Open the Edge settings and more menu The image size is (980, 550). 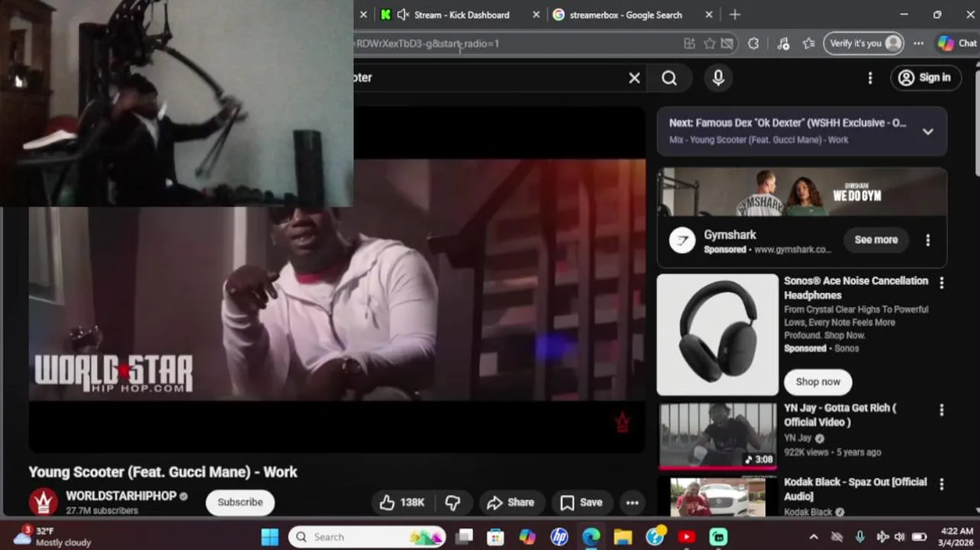(918, 44)
